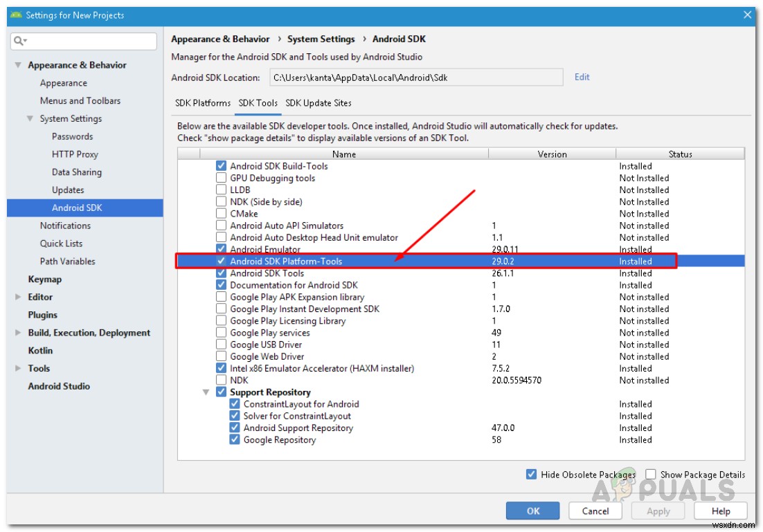Expand the Build, Execution, Deployment section
This screenshot has width=763, height=532.
pyautogui.click(x=18, y=332)
